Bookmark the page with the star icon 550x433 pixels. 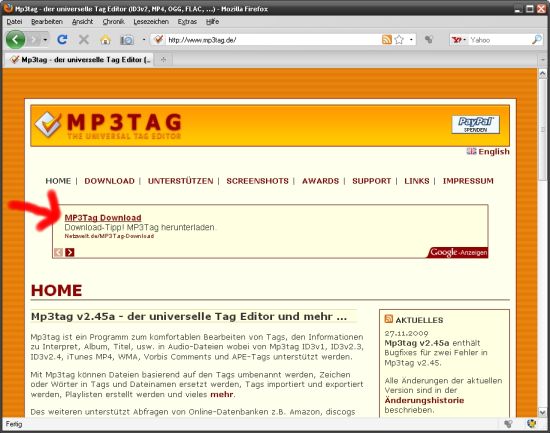pyautogui.click(x=399, y=40)
